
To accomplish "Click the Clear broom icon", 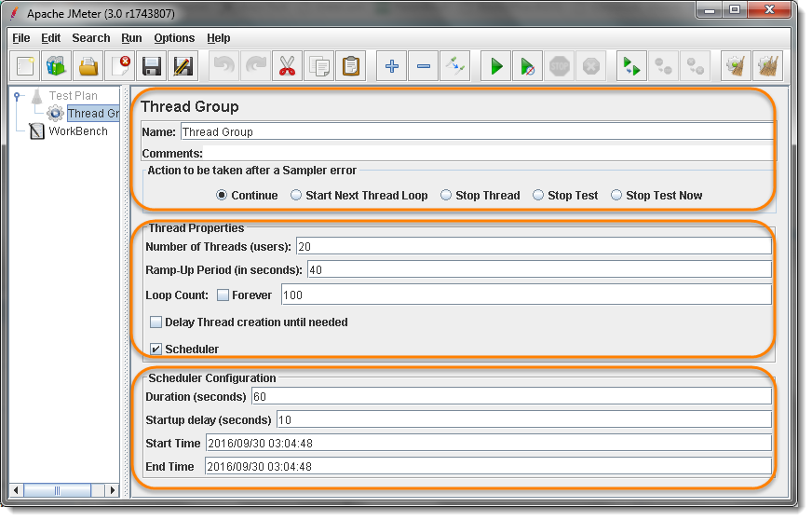I will click(x=736, y=66).
